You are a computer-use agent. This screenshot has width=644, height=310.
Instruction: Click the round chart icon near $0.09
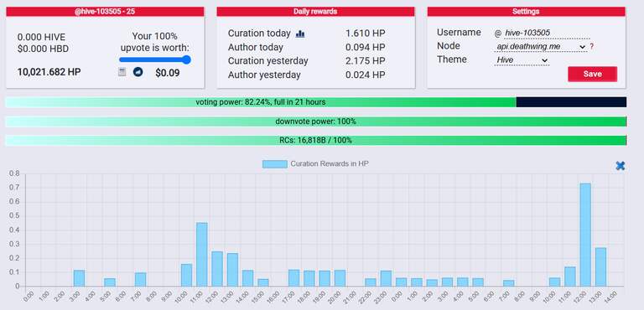coord(138,72)
